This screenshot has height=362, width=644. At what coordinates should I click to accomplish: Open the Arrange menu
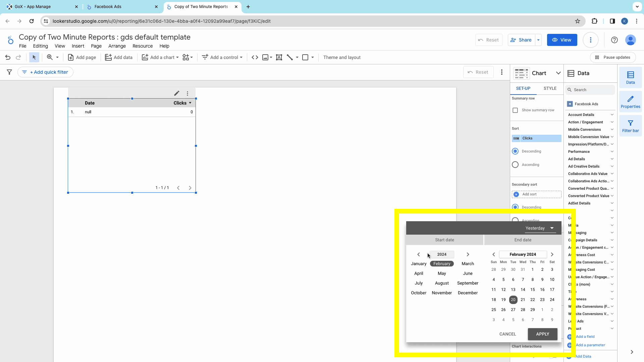(117, 46)
